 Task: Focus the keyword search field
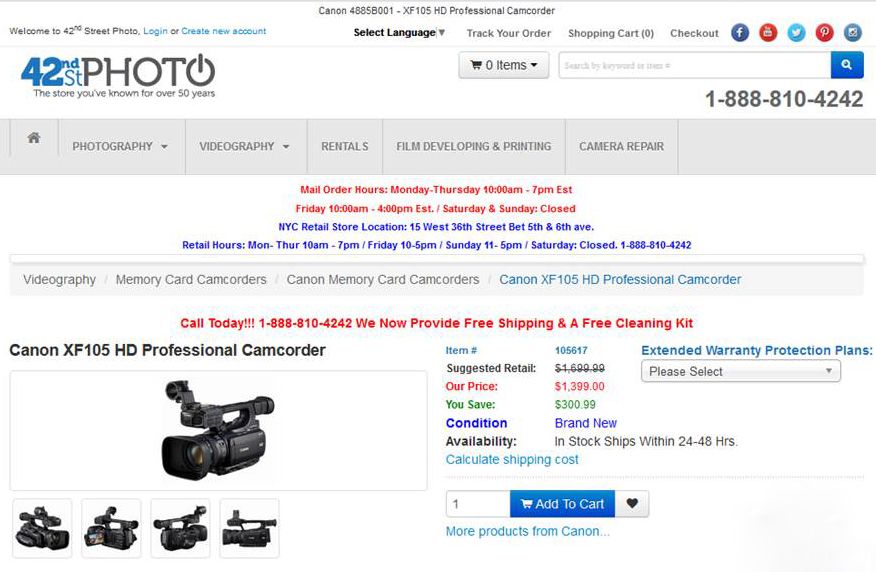[x=694, y=65]
